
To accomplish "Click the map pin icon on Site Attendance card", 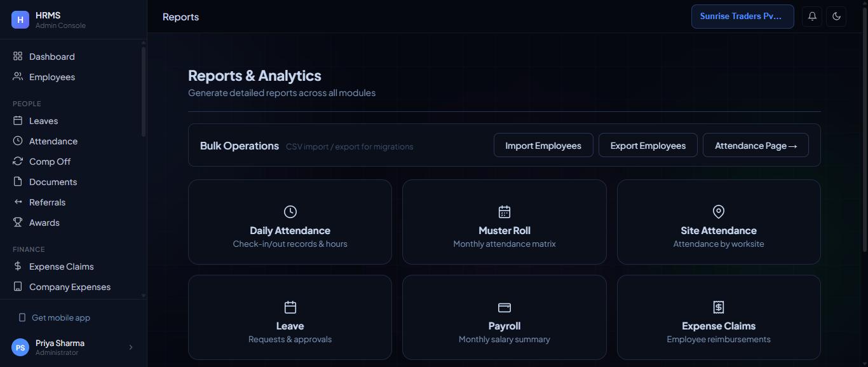I will click(719, 212).
